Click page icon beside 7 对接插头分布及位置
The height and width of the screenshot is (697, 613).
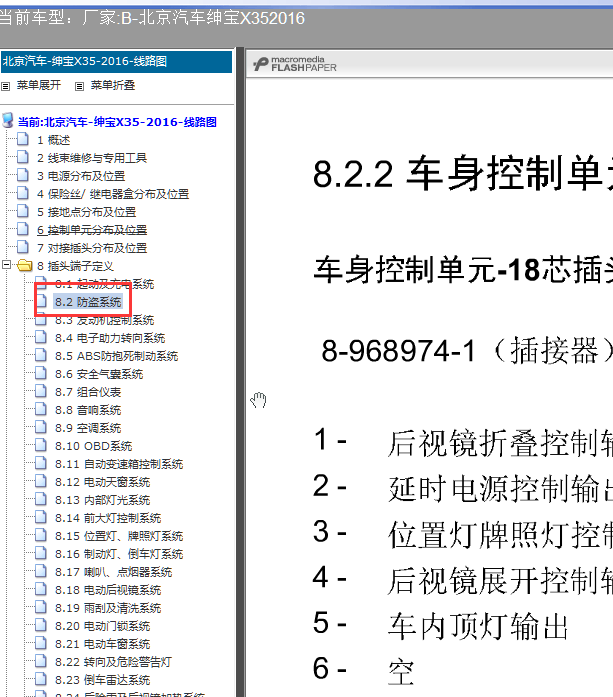[23, 247]
